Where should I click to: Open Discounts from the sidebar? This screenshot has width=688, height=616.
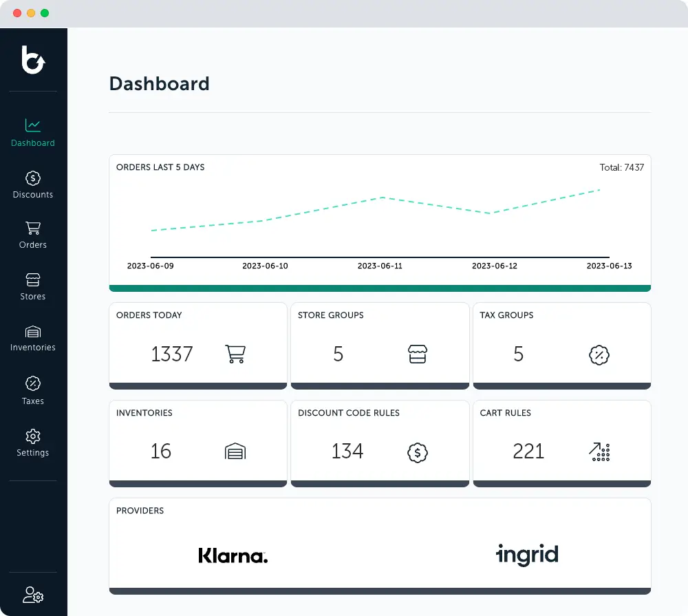point(32,178)
